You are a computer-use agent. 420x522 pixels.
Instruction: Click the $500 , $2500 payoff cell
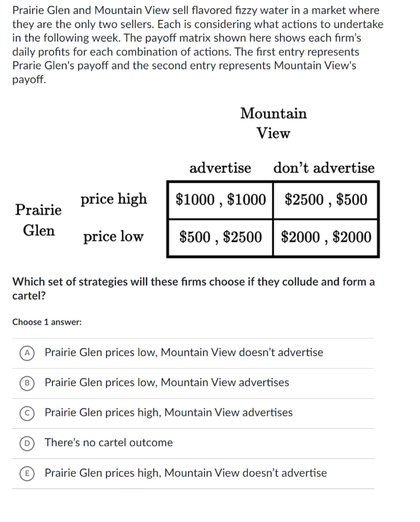pyautogui.click(x=220, y=237)
